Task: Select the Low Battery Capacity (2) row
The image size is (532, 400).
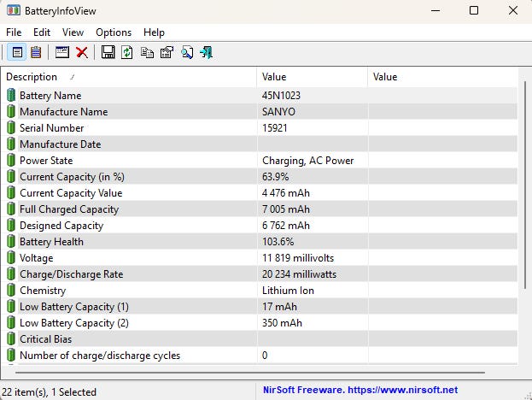Action: coord(260,323)
